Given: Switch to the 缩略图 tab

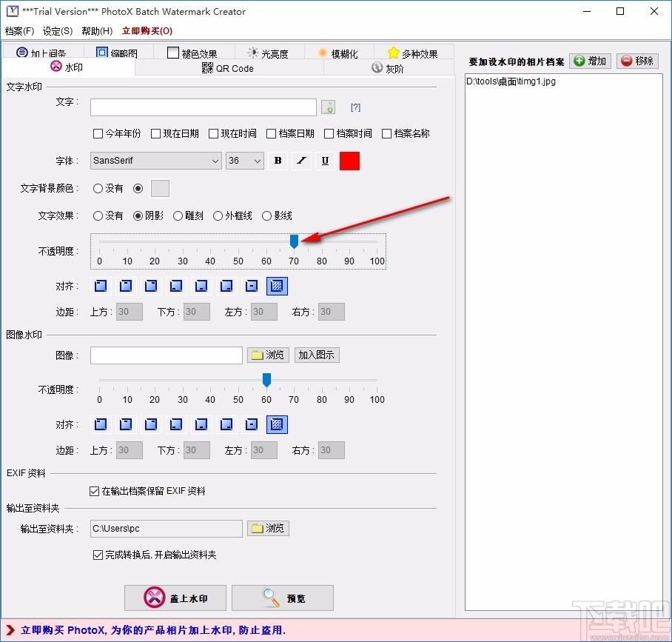Looking at the screenshot, I should click(x=117, y=53).
